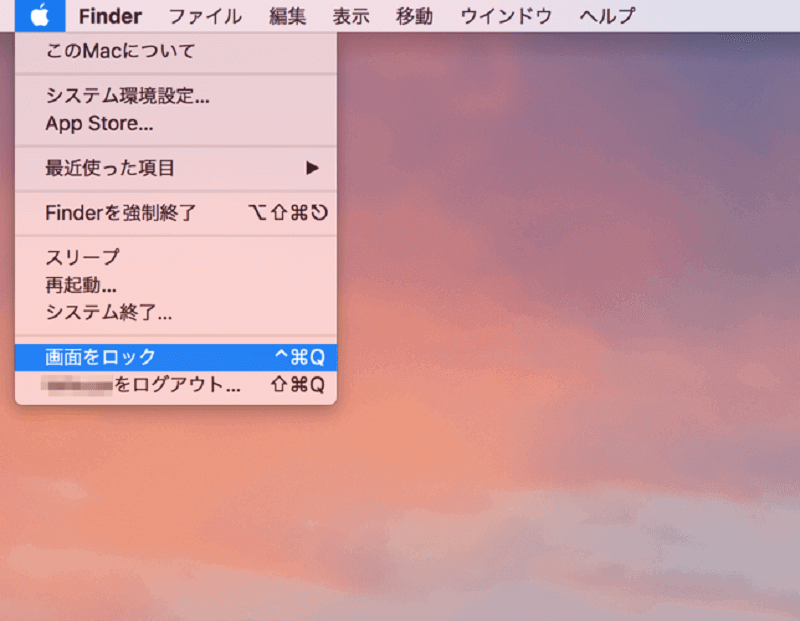The width and height of the screenshot is (800, 621).
Task: Click 画面をロック menu item
Action: pyautogui.click(x=176, y=357)
